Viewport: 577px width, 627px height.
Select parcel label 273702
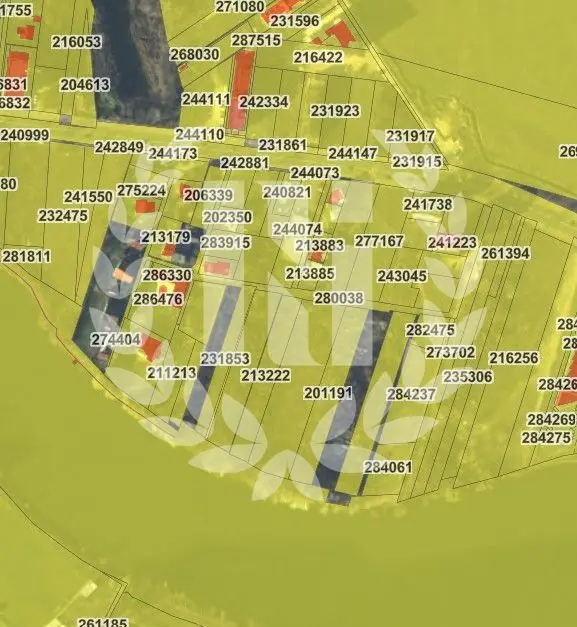tap(451, 353)
